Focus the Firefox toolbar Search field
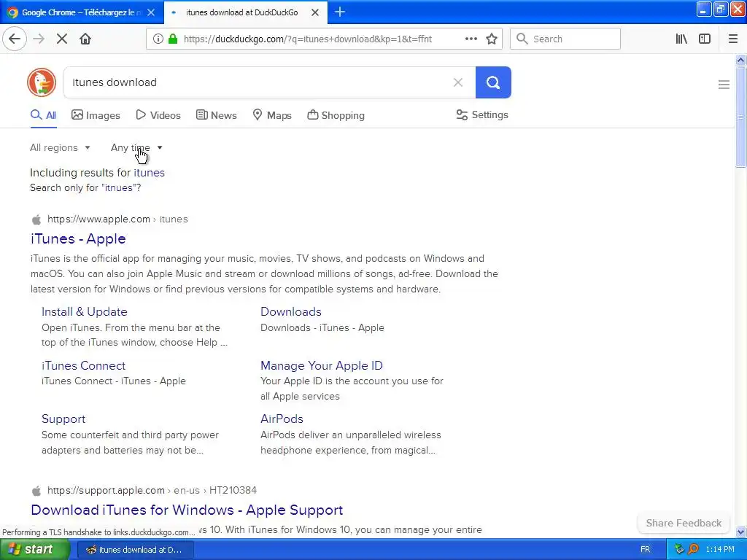747x560 pixels. [x=565, y=39]
